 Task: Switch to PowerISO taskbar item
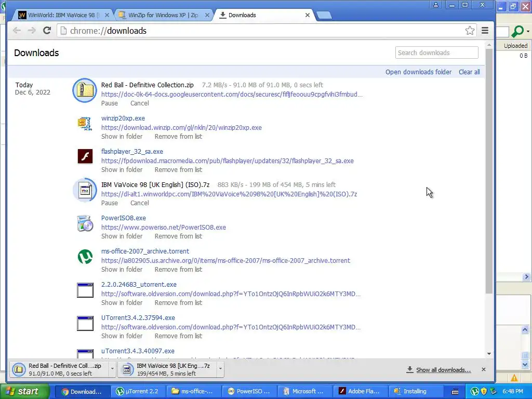249,391
